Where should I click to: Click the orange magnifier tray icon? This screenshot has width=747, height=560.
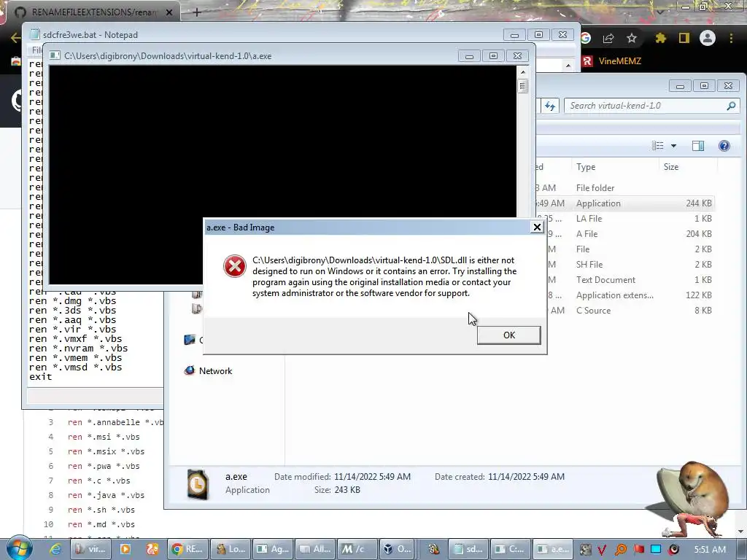pyautogui.click(x=620, y=550)
